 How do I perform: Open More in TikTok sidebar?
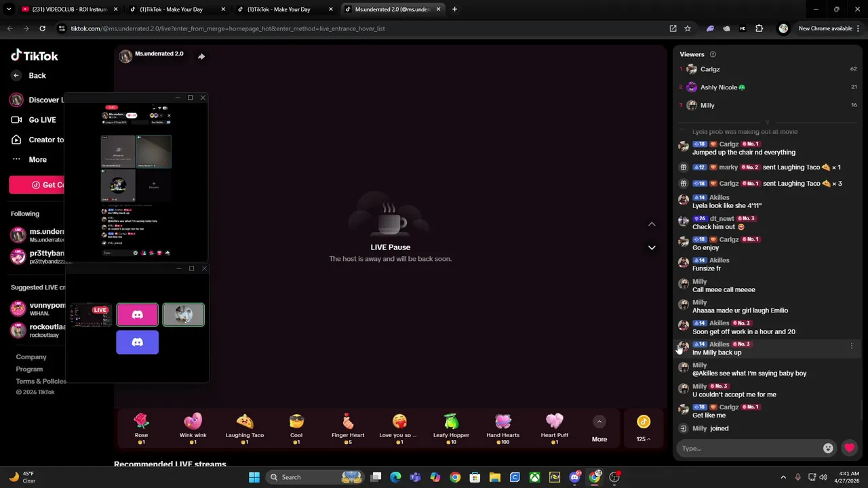(x=29, y=159)
